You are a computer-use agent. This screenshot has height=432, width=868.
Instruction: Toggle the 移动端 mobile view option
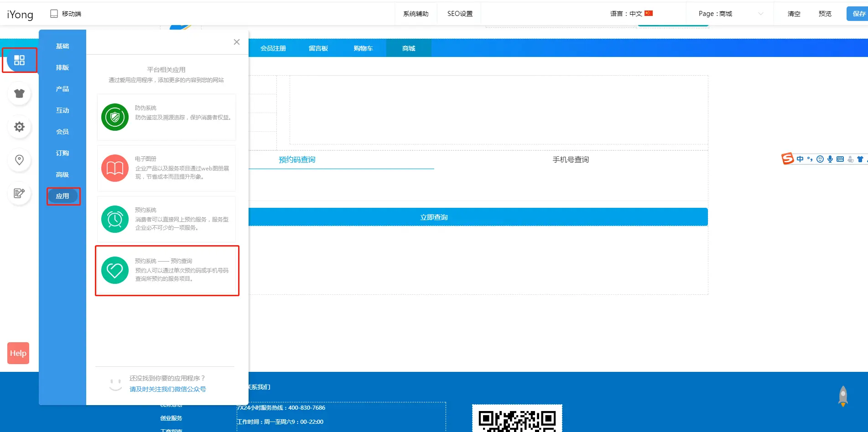click(66, 14)
